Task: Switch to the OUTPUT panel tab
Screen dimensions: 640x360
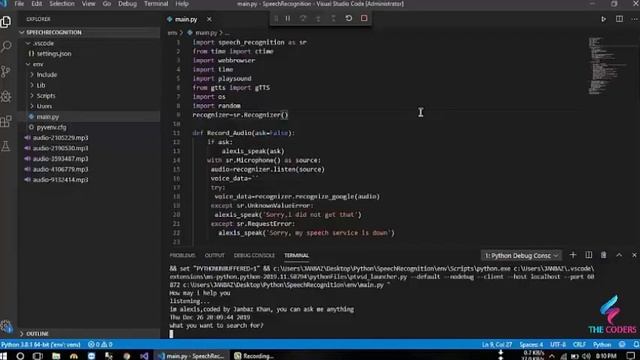Action: [215, 256]
